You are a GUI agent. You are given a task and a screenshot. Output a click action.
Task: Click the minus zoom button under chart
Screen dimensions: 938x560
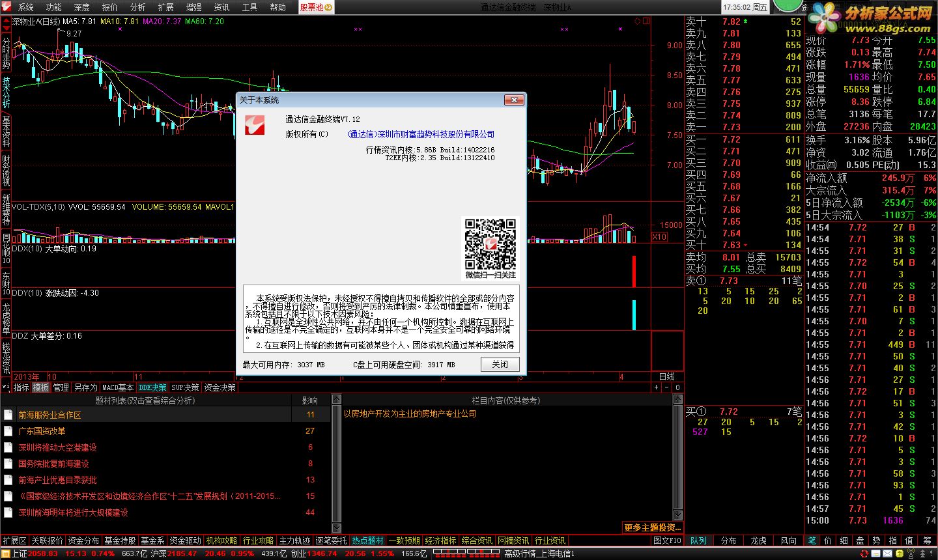coord(667,387)
